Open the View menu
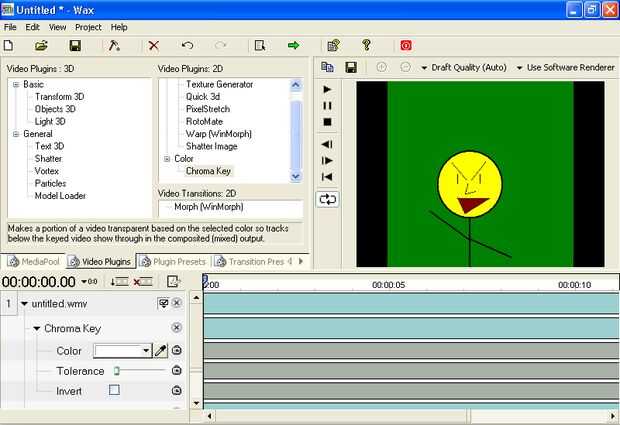This screenshot has height=425, width=620. [58, 27]
